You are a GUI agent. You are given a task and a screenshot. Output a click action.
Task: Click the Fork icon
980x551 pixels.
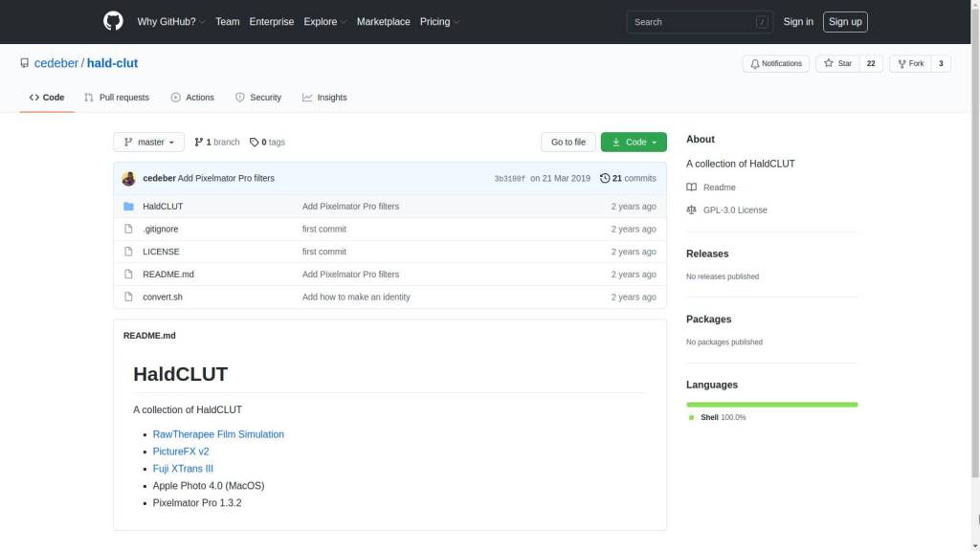902,64
